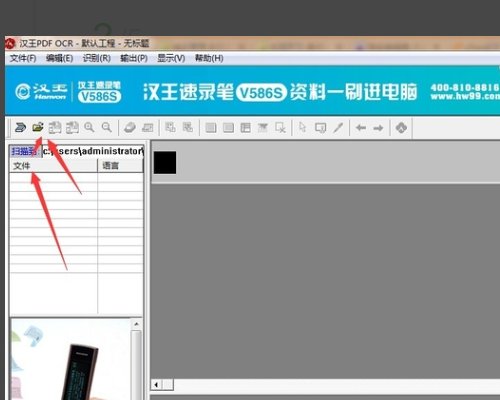The image size is (500, 400).
Task: Click the right arrow next page icon
Action: 378,128
